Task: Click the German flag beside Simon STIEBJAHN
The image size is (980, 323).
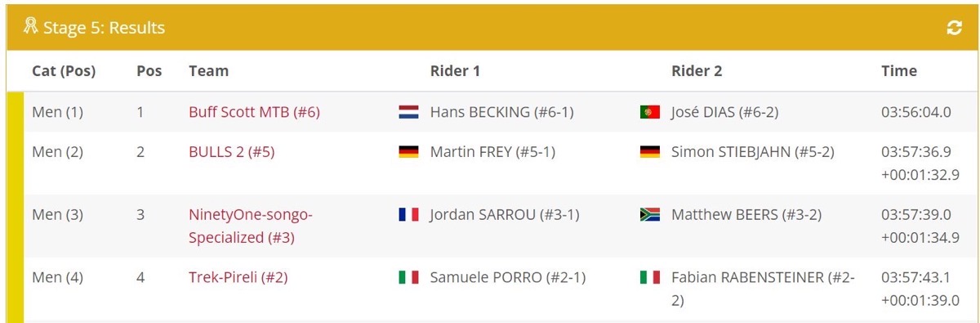Action: [650, 152]
